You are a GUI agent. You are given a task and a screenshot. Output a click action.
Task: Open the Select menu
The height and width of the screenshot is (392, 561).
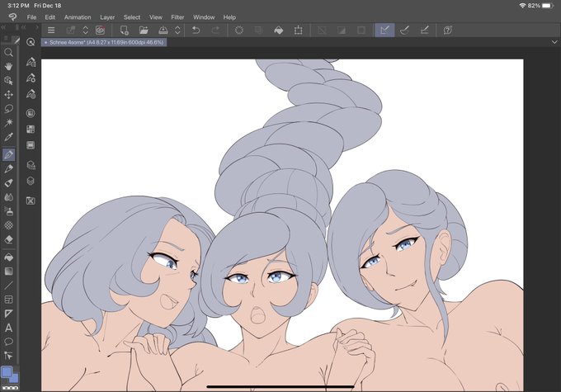(132, 17)
